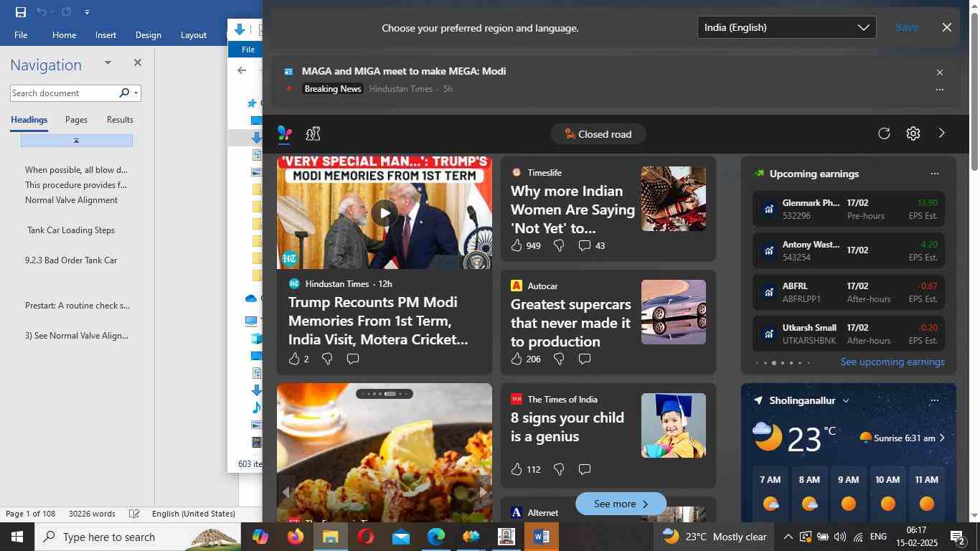
Task: Go to heading '3) See Normal Valve Align...'
Action: coord(76,336)
